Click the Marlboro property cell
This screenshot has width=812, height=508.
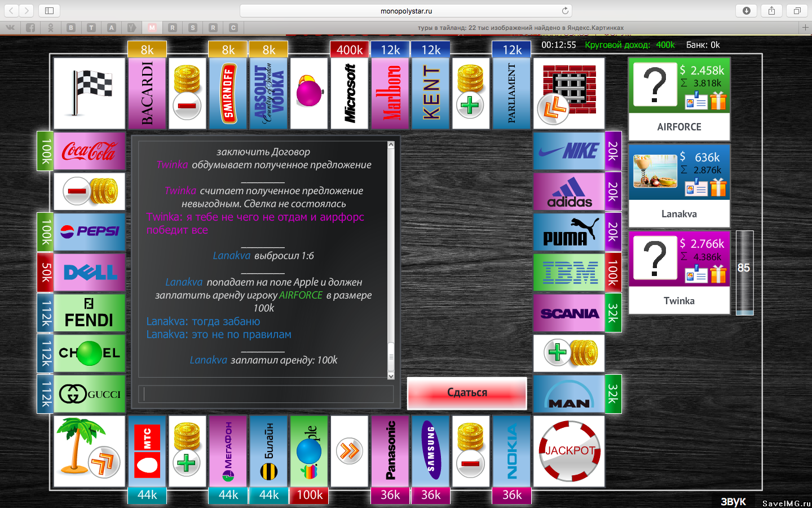[x=391, y=94]
